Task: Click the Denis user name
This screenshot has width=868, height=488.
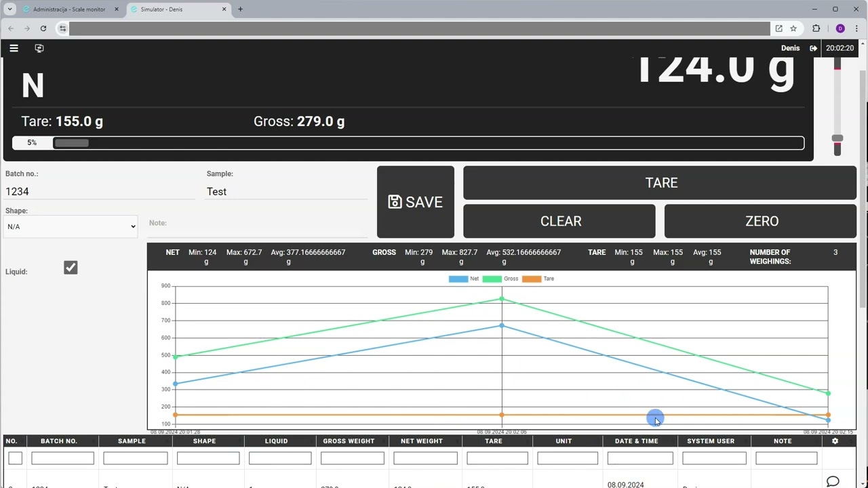Action: coord(790,48)
